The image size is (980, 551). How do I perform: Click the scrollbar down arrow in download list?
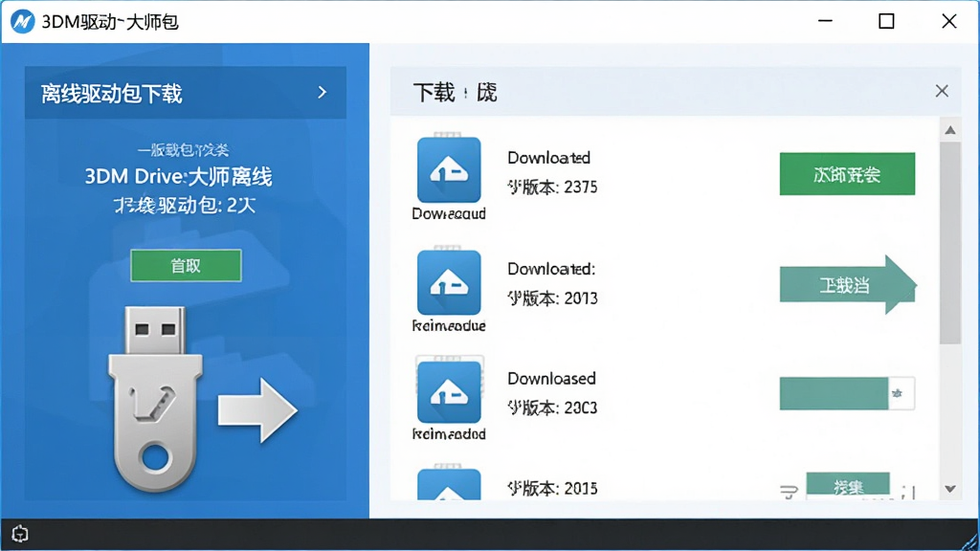(950, 489)
